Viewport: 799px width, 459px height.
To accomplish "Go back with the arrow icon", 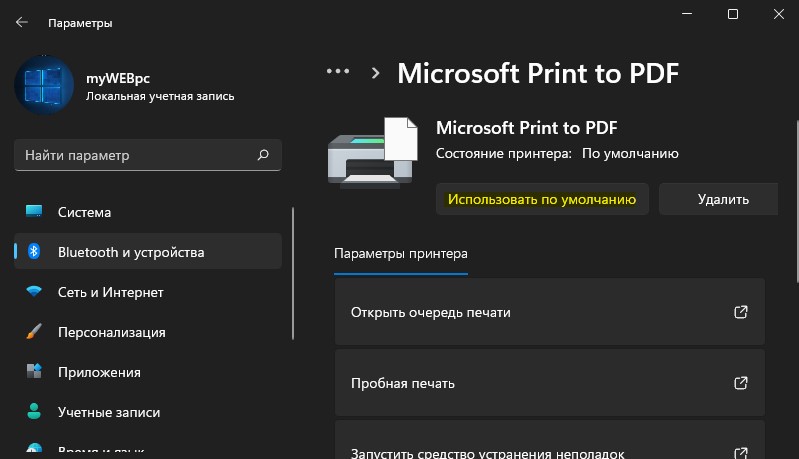I will (x=21, y=22).
